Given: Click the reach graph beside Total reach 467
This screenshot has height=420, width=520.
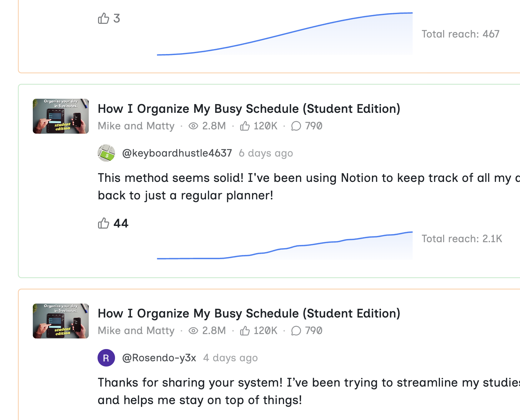Looking at the screenshot, I should (284, 37).
